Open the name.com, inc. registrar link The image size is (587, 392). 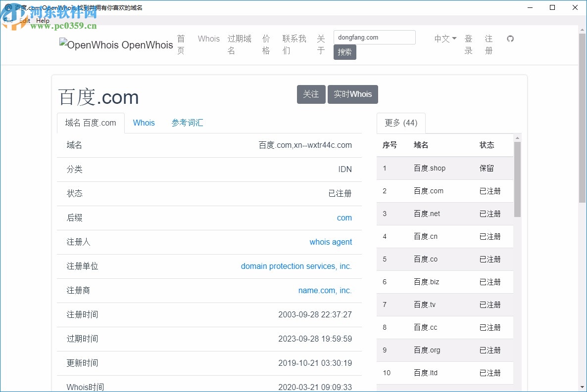[325, 290]
